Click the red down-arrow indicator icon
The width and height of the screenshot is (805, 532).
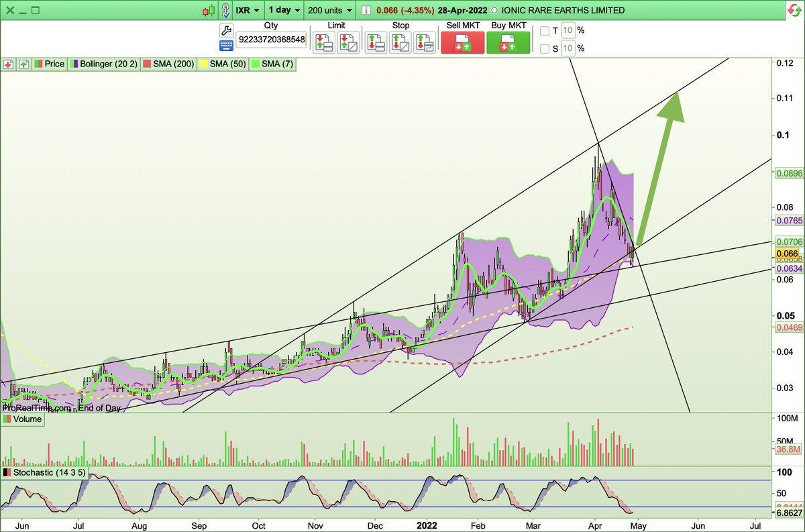(8, 64)
